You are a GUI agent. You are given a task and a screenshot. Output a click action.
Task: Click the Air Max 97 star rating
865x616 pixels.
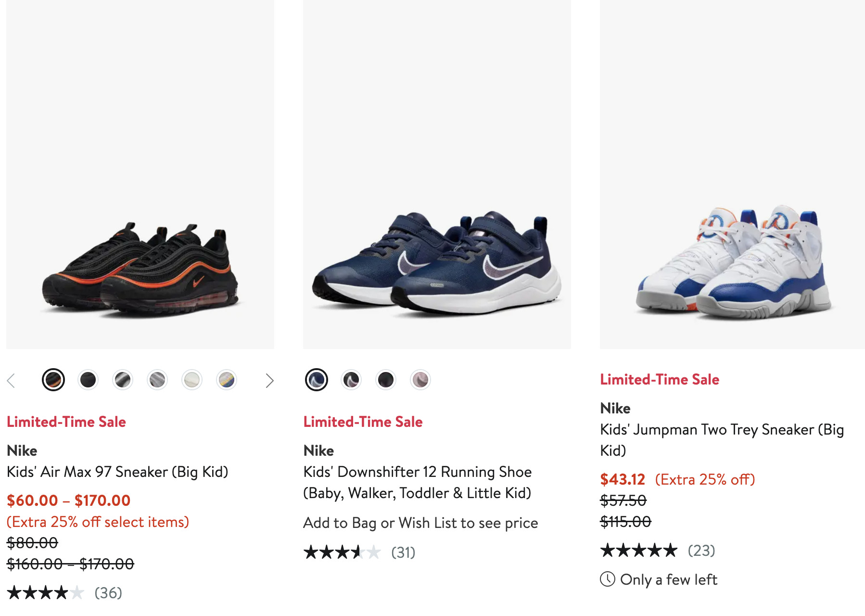(46, 592)
